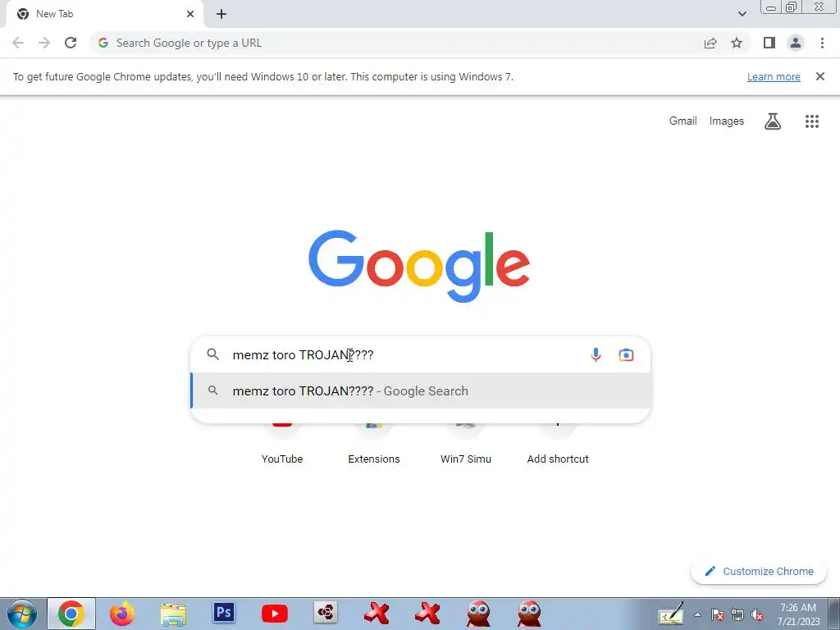Toggle the Chrome side panel icon
840x630 pixels.
pyautogui.click(x=769, y=43)
